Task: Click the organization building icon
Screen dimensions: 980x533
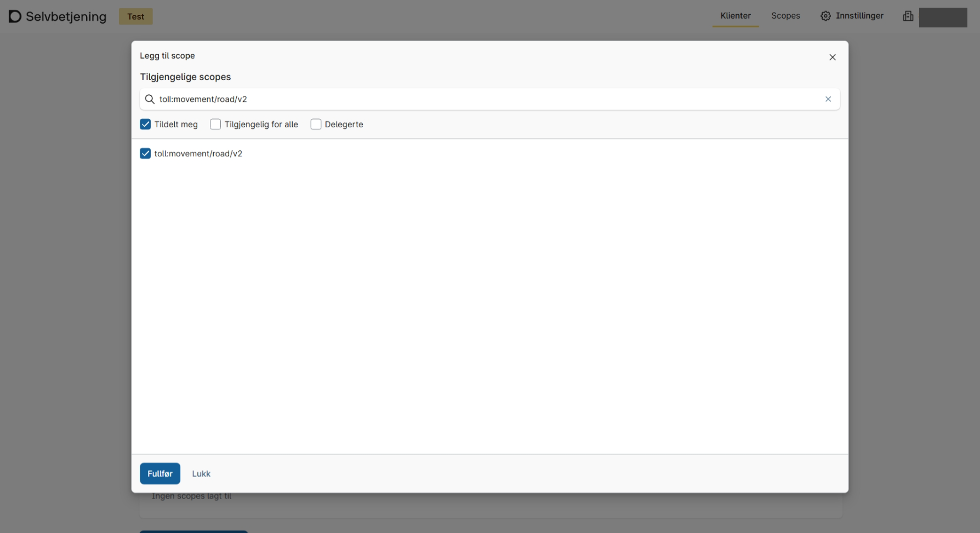Action: [908, 16]
